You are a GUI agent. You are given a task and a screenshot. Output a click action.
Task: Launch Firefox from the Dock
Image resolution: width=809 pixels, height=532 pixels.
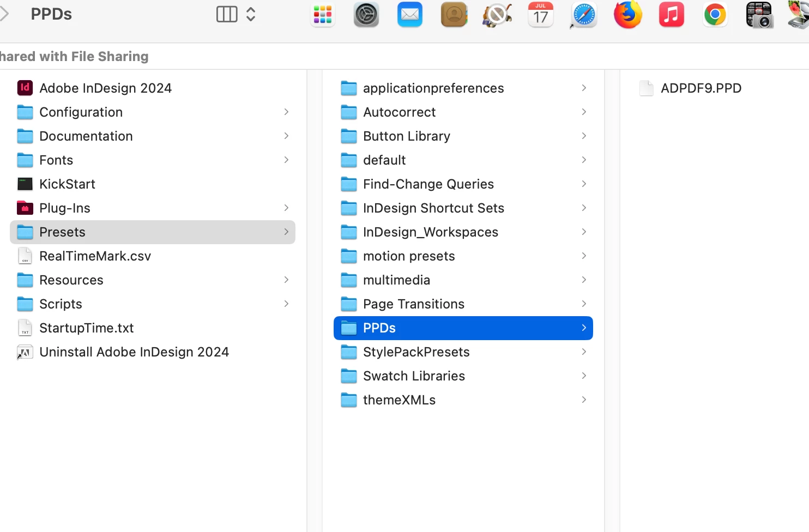[628, 15]
